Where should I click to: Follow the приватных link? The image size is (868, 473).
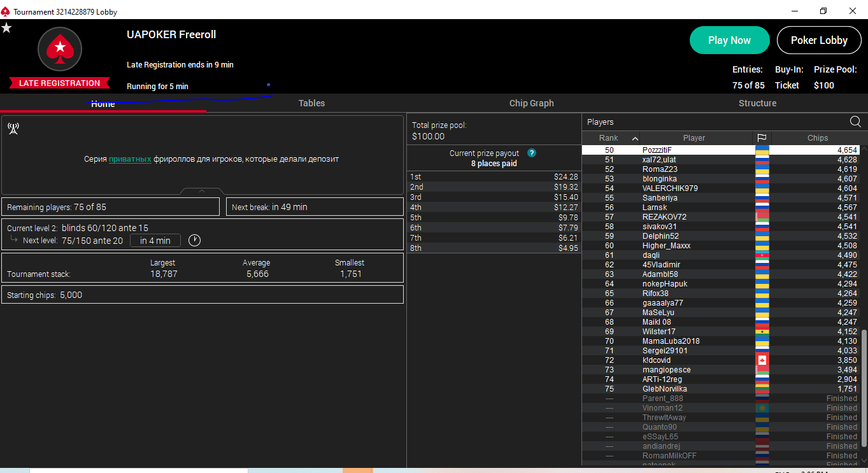pos(130,159)
